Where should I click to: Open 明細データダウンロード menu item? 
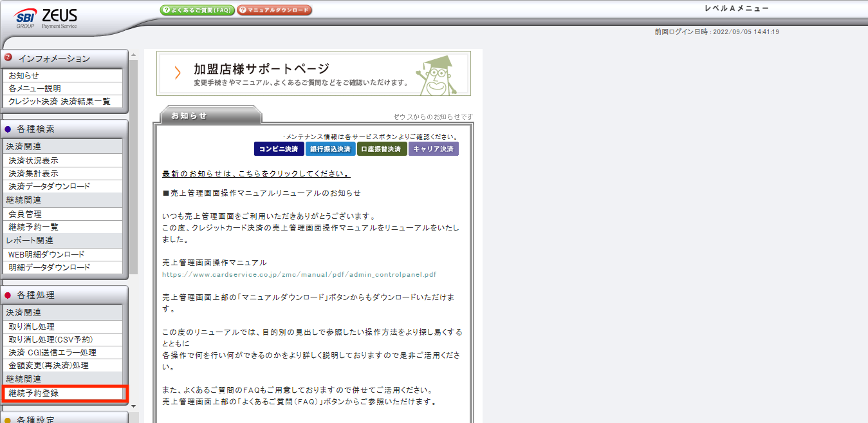pos(62,267)
